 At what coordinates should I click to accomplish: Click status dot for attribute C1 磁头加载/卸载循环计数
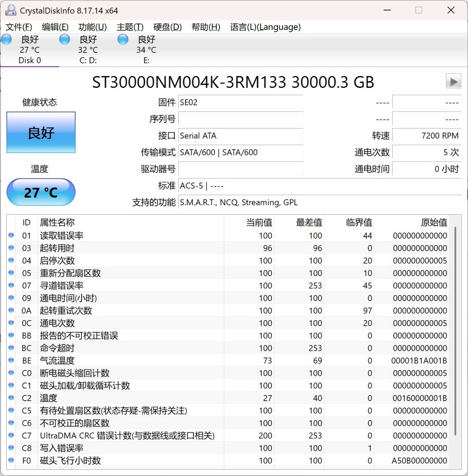pyautogui.click(x=11, y=385)
